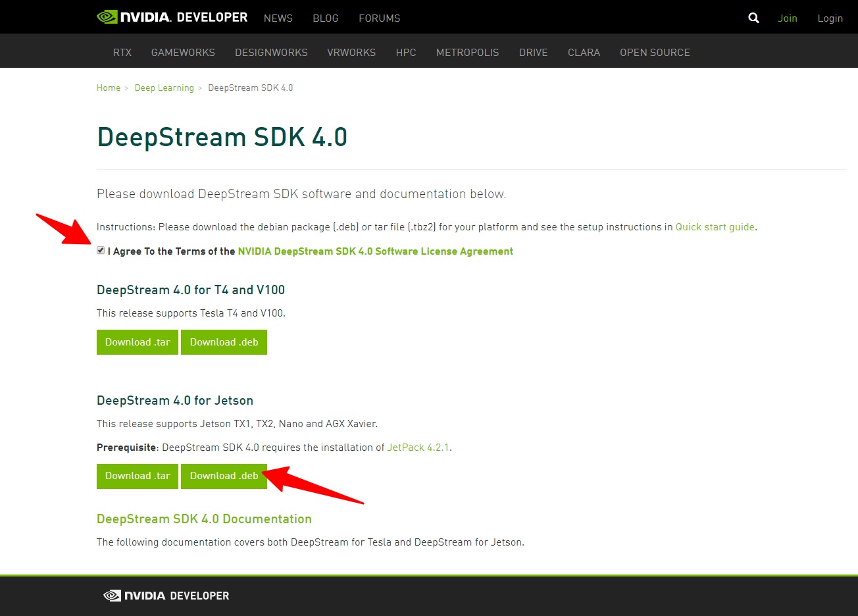Go to the BLOG section

(x=326, y=18)
